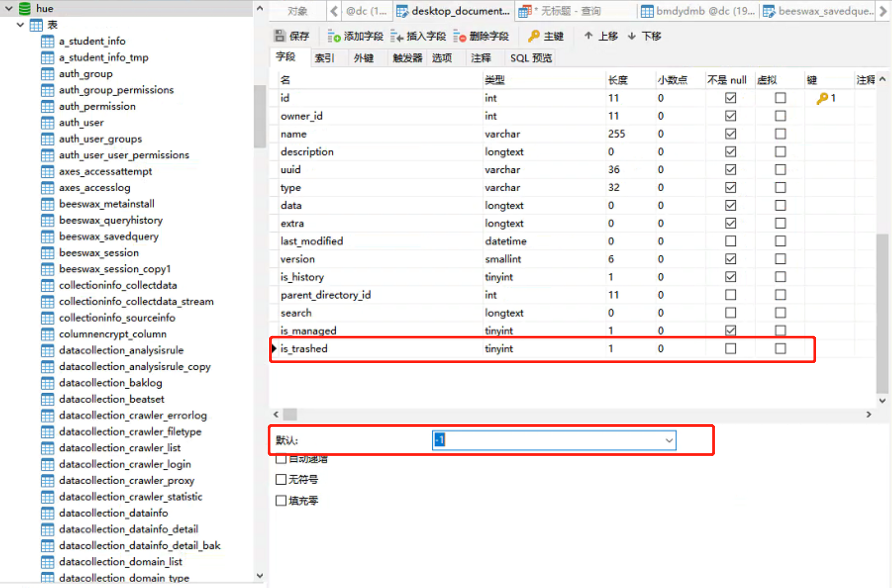Enable 自动递增 auto increment checkbox
This screenshot has height=588, width=892.
tap(281, 458)
